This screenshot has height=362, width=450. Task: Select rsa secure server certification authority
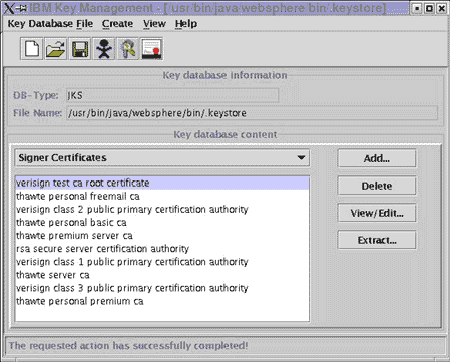coord(162,249)
